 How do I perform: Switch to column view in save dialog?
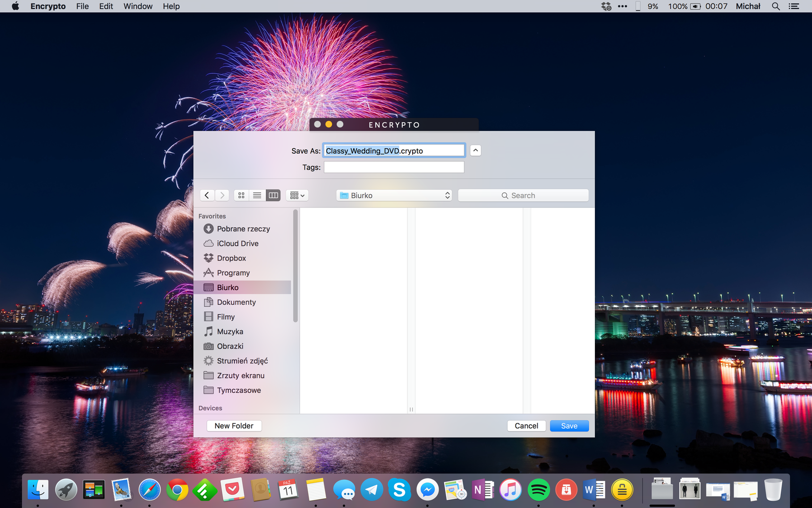[x=273, y=195]
